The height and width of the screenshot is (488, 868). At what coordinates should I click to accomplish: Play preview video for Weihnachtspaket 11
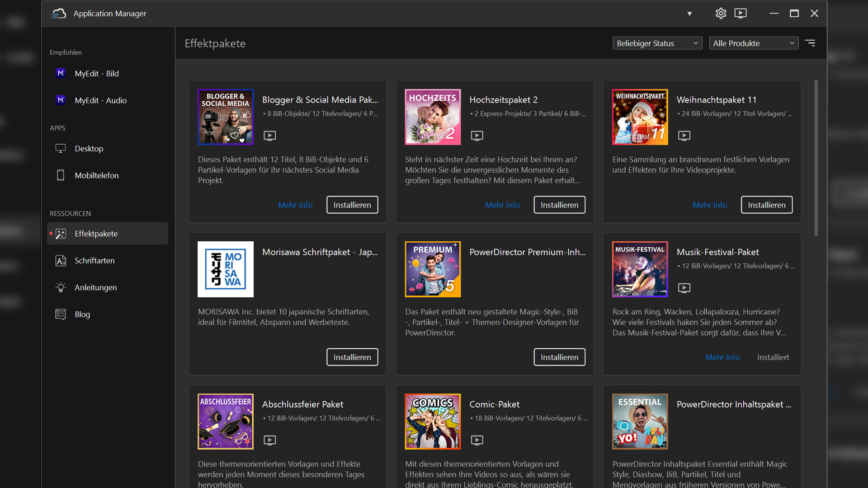684,136
